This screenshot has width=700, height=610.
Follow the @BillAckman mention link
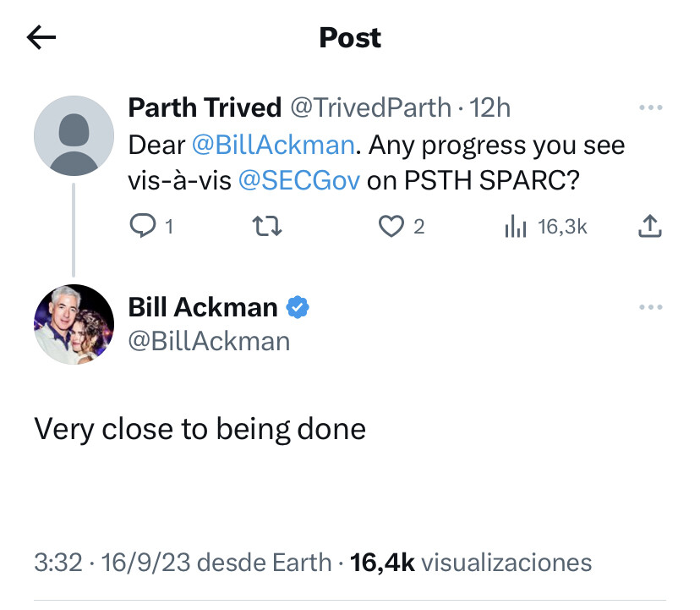tap(272, 146)
